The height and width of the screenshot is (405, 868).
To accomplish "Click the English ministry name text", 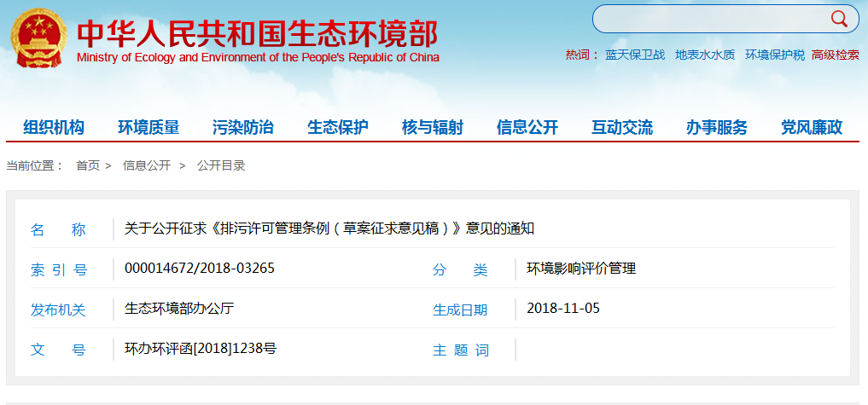I will pos(258,57).
